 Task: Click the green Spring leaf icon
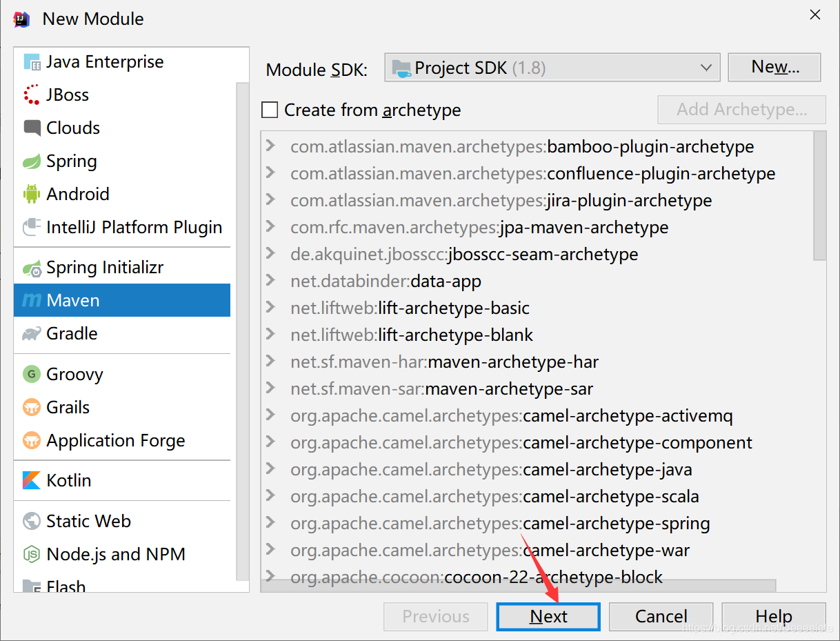(x=32, y=161)
